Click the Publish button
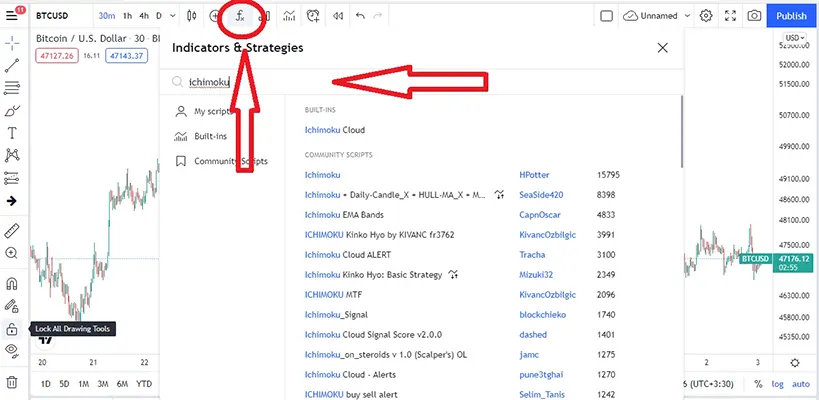This screenshot has height=400, width=819. (791, 16)
